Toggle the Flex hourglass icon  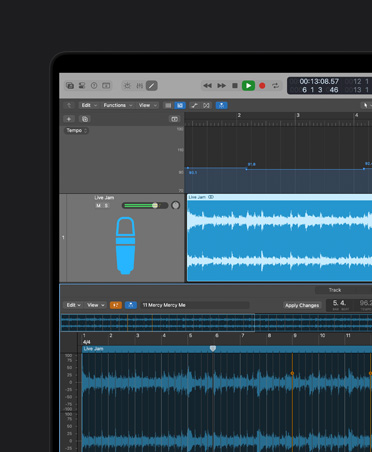(x=206, y=105)
